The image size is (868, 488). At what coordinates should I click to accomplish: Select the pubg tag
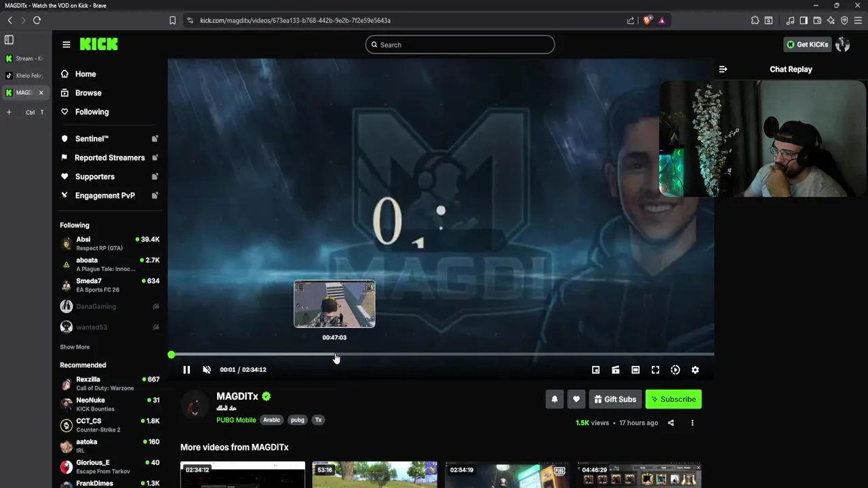click(x=298, y=420)
